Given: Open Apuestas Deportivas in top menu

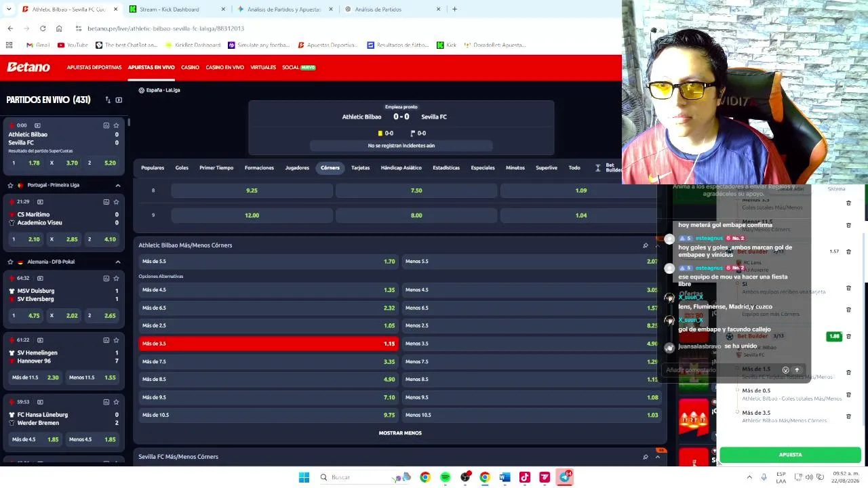Looking at the screenshot, I should pos(94,67).
